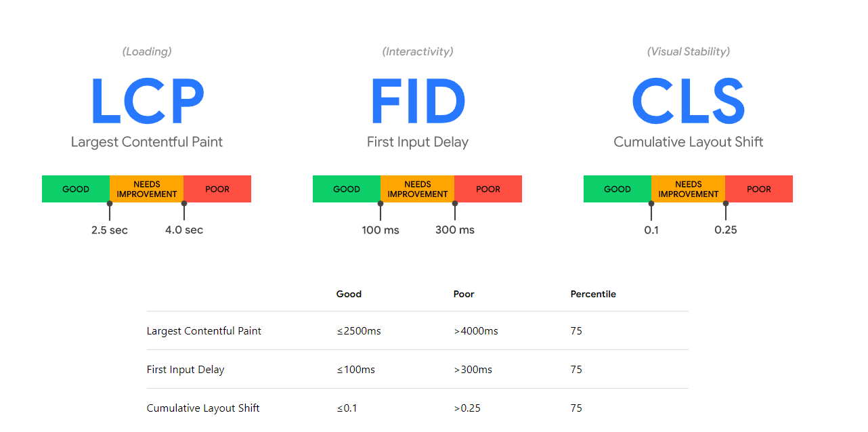Click the First Input Delay table row label
The width and height of the screenshot is (868, 432).
pyautogui.click(x=186, y=370)
